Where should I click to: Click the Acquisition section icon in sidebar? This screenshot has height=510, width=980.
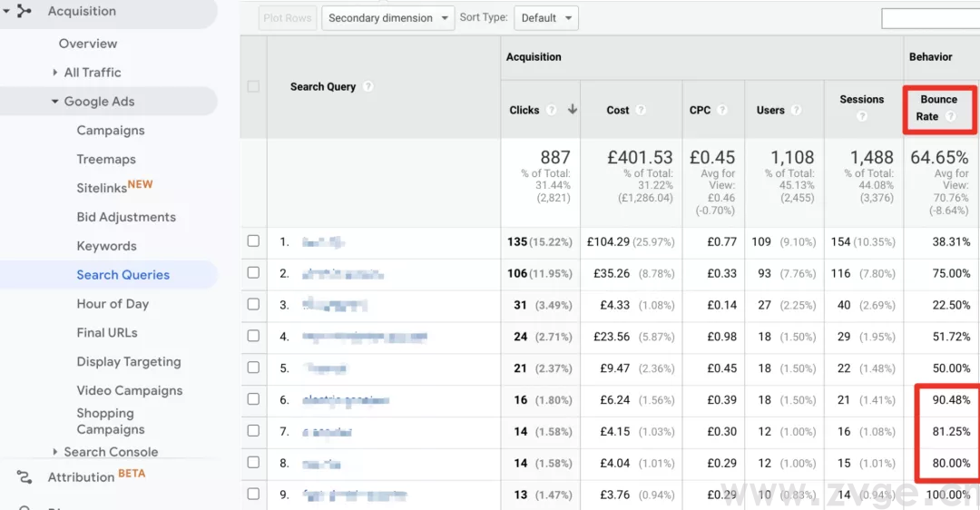tap(24, 11)
